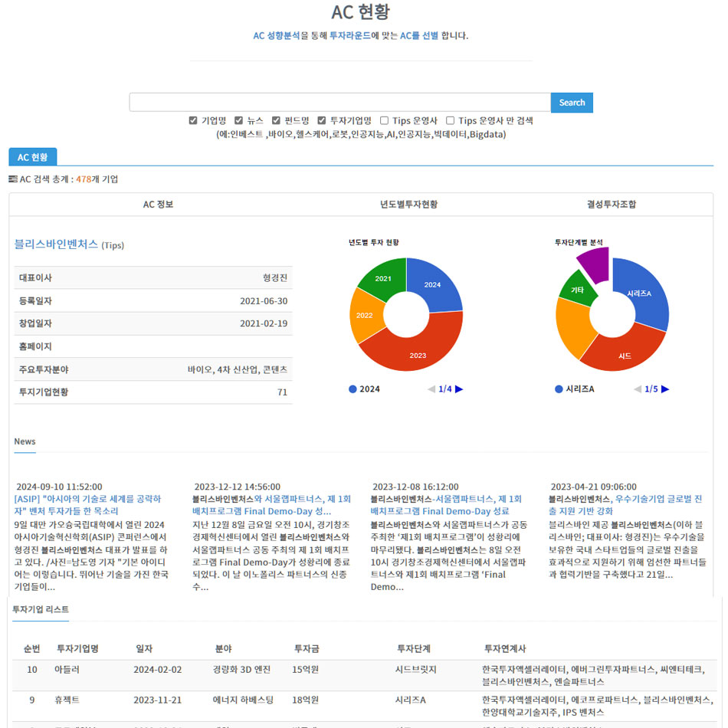Uncheck the 기업명 checkbox
This screenshot has height=728, width=728.
tap(193, 121)
